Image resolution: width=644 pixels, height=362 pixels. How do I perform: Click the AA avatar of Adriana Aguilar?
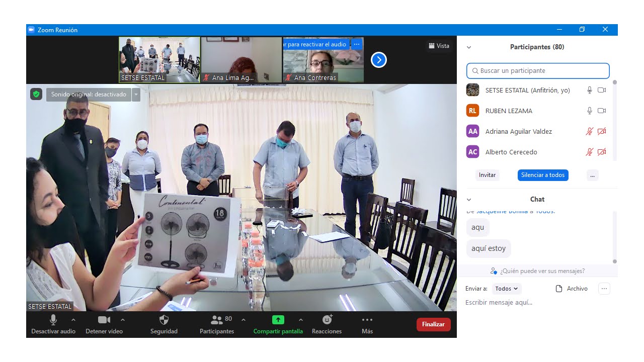472,131
